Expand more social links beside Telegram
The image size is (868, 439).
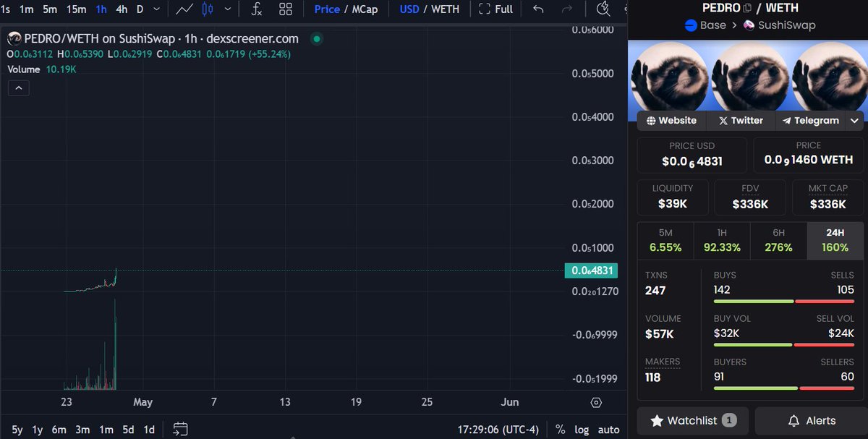click(854, 121)
